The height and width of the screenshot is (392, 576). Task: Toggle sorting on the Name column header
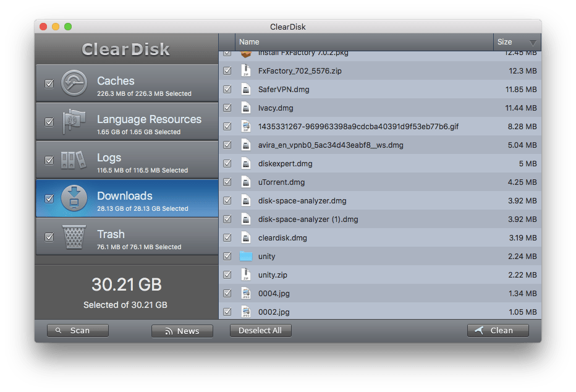pyautogui.click(x=249, y=41)
